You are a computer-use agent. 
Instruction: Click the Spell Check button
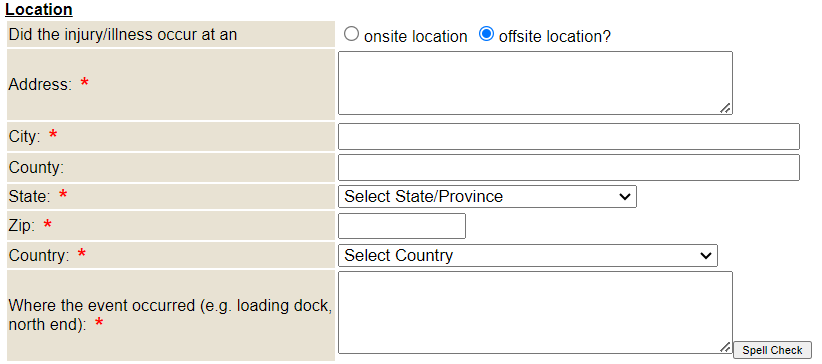tap(772, 350)
